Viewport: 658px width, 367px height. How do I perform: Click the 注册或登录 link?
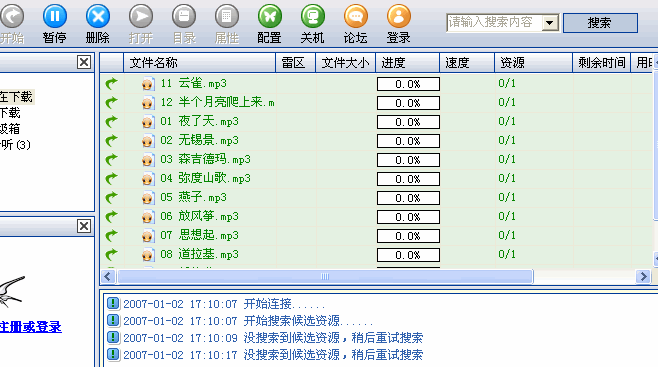(x=31, y=327)
